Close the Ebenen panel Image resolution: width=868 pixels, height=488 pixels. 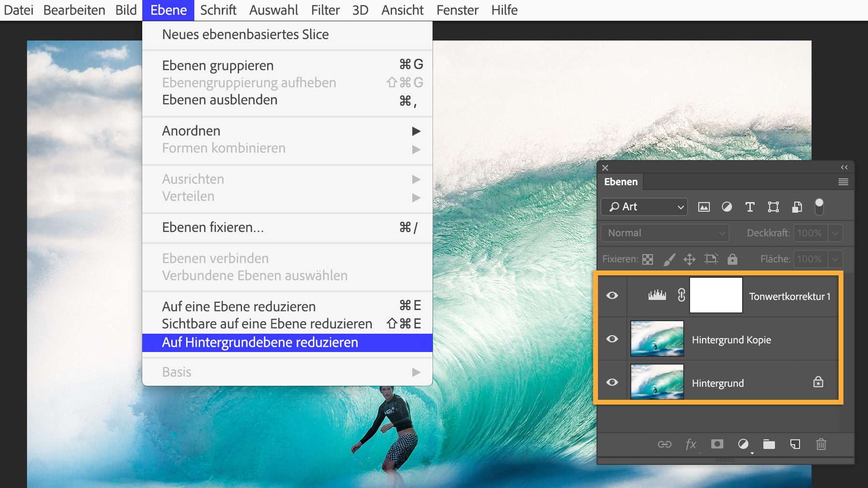605,168
